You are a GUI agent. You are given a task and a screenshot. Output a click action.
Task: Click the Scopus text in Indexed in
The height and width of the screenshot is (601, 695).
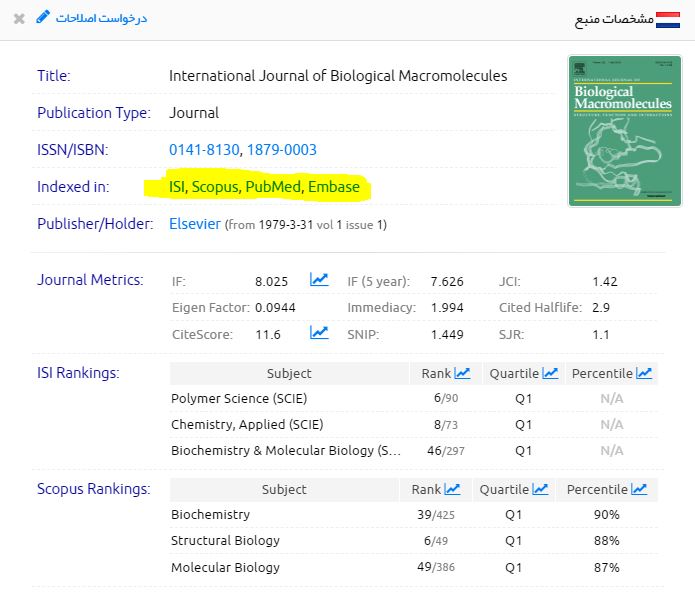pos(215,187)
